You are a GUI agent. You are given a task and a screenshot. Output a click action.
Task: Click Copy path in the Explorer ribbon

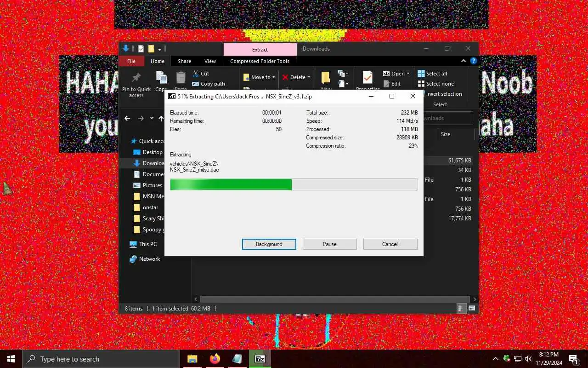[x=209, y=84]
